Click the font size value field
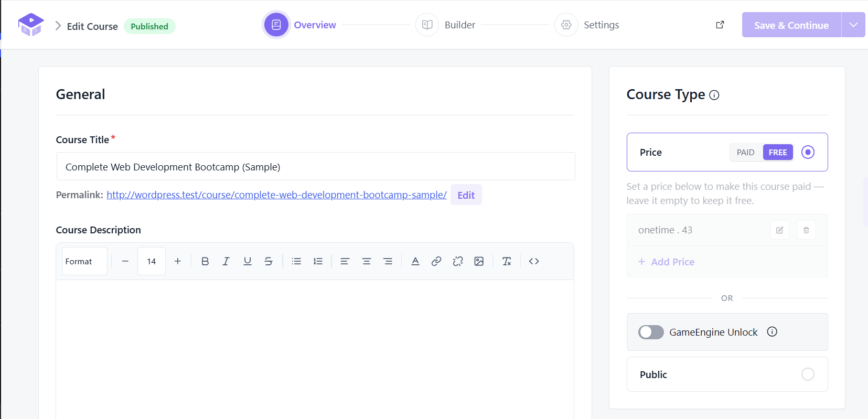The height and width of the screenshot is (419, 868). coord(152,261)
